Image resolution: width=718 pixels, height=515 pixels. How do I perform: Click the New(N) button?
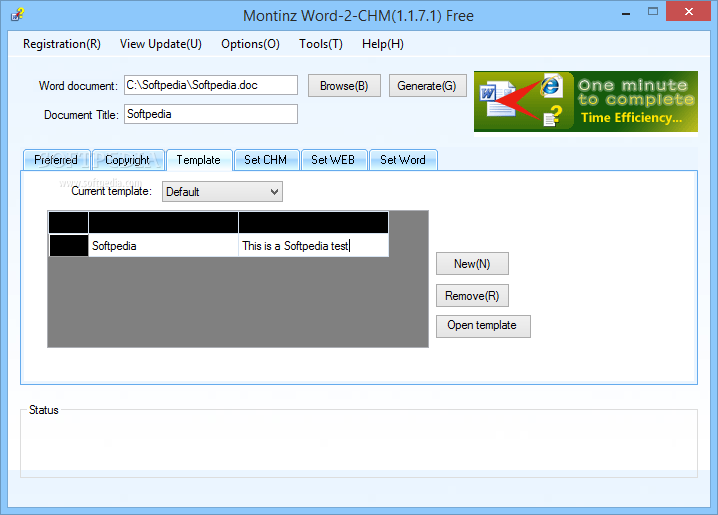472,264
